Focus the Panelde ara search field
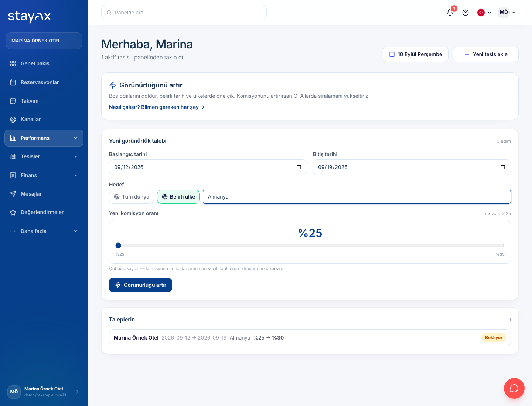 [184, 13]
